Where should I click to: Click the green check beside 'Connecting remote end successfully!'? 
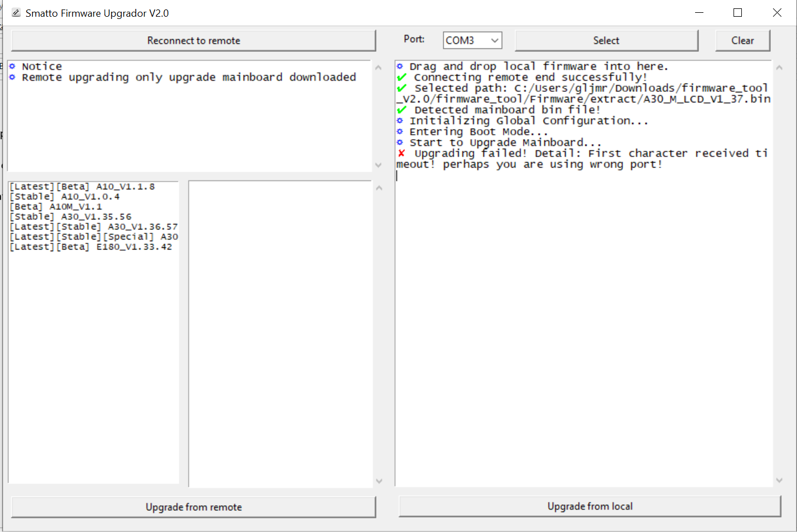pyautogui.click(x=402, y=77)
